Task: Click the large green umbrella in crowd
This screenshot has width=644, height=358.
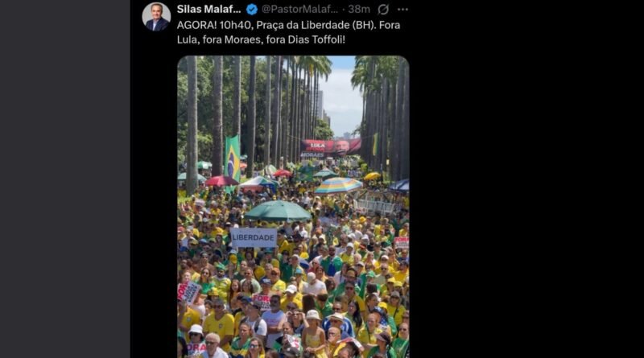Action: click(x=278, y=211)
